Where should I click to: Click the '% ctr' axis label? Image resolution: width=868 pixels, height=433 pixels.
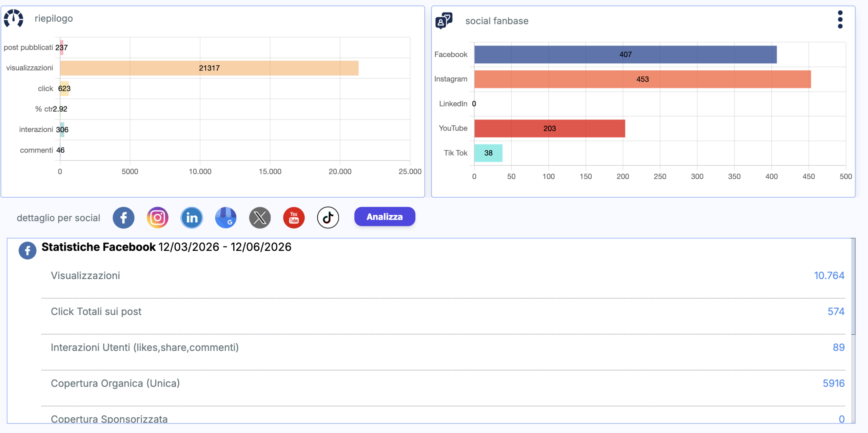44,109
